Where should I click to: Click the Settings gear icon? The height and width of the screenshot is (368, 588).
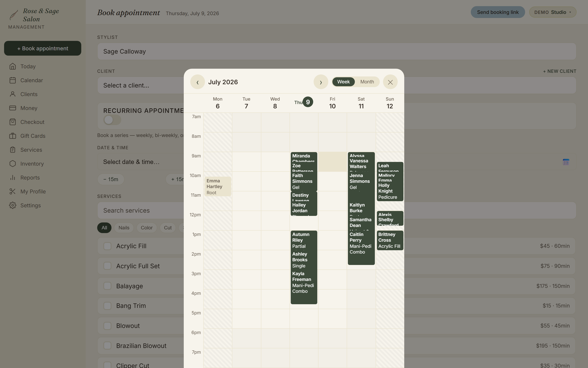[x=13, y=205]
